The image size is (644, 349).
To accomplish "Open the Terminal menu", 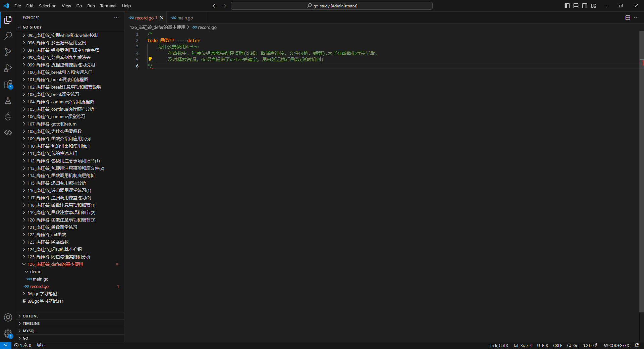I will [x=108, y=6].
